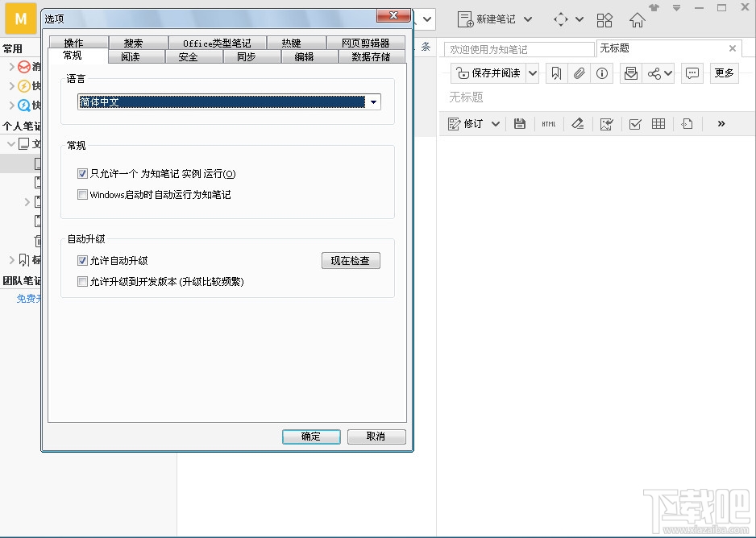Viewport: 756px width, 538px height.
Task: Insert a table into the note
Action: 658,123
